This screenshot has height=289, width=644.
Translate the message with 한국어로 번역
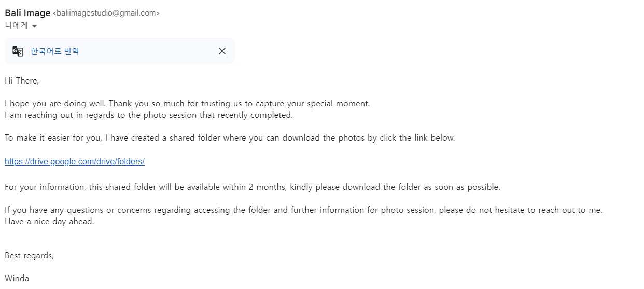point(55,51)
